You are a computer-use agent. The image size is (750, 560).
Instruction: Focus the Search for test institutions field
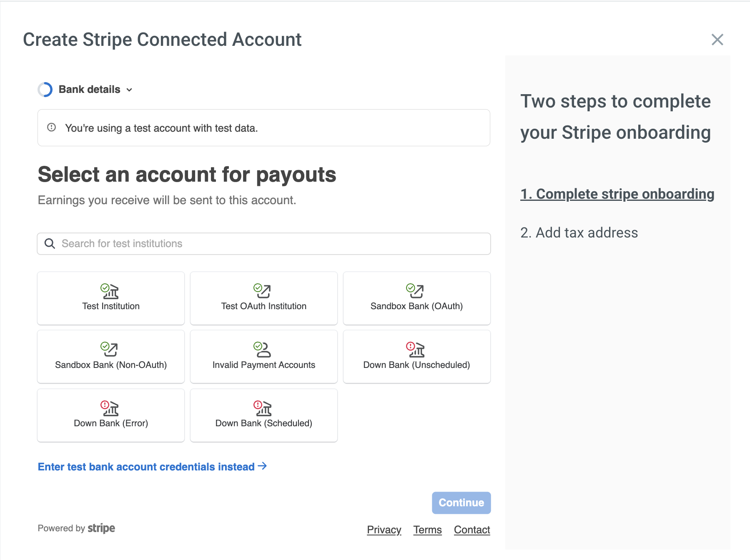pos(264,244)
